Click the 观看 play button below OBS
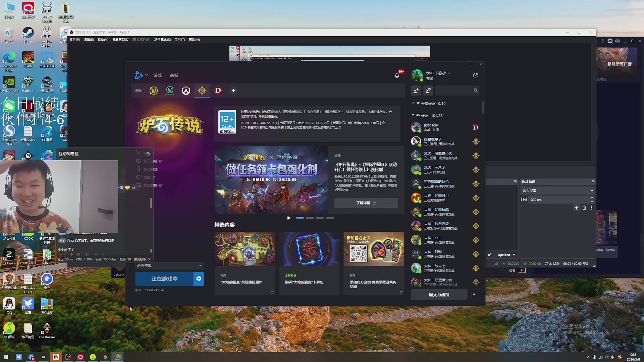The width and height of the screenshot is (644, 362). point(522,270)
